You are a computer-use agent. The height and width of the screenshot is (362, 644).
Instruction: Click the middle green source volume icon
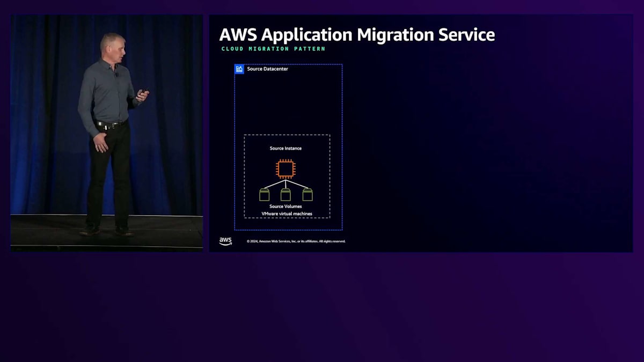pyautogui.click(x=286, y=195)
